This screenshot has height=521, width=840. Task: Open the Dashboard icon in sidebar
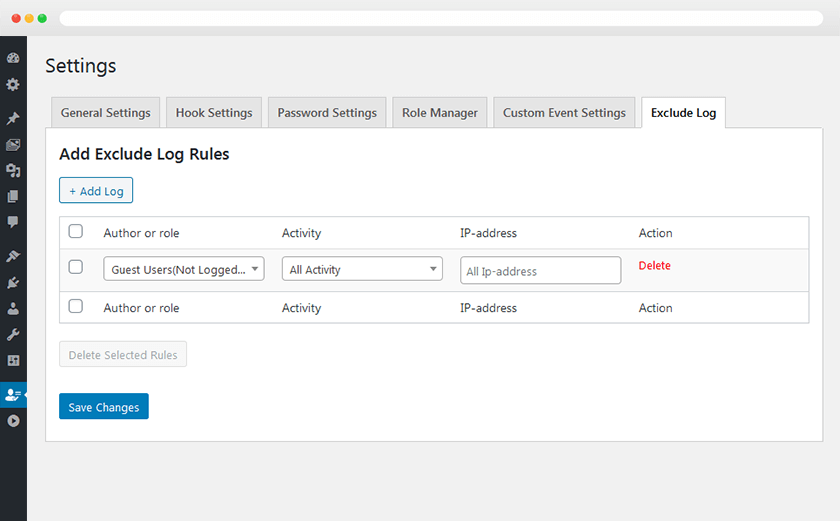[13, 59]
